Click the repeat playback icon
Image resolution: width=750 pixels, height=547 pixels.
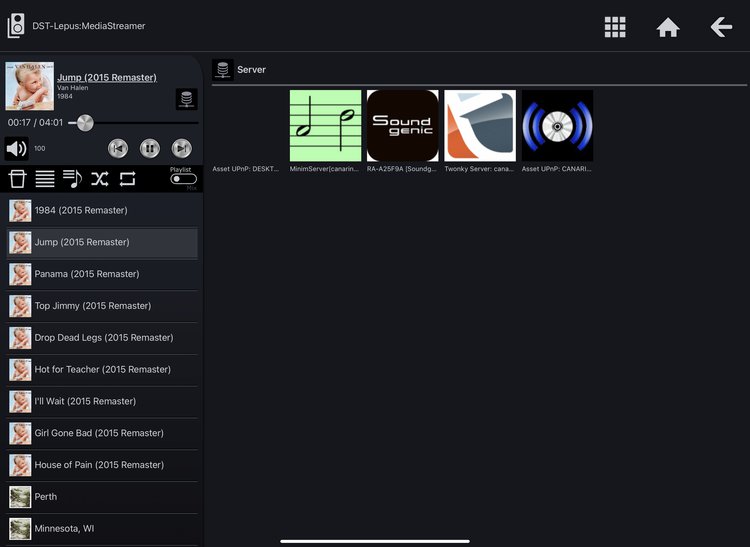127,179
